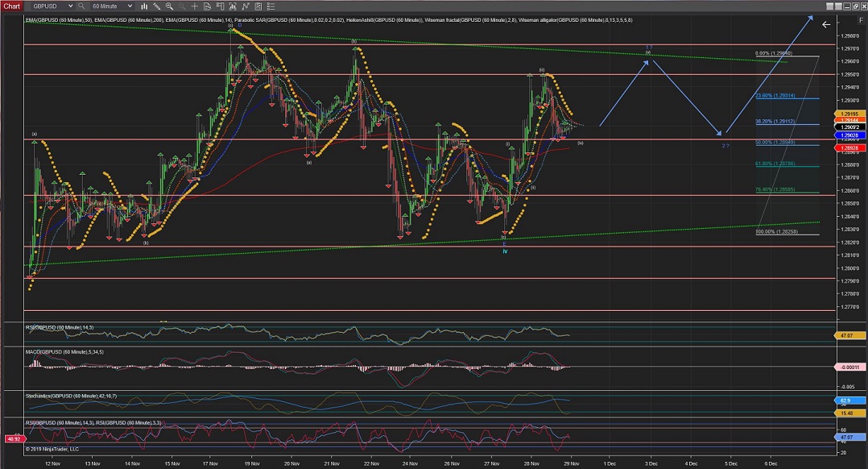Select the 76.40% Fibonacci level label
This screenshot has height=469, width=868.
(775, 189)
